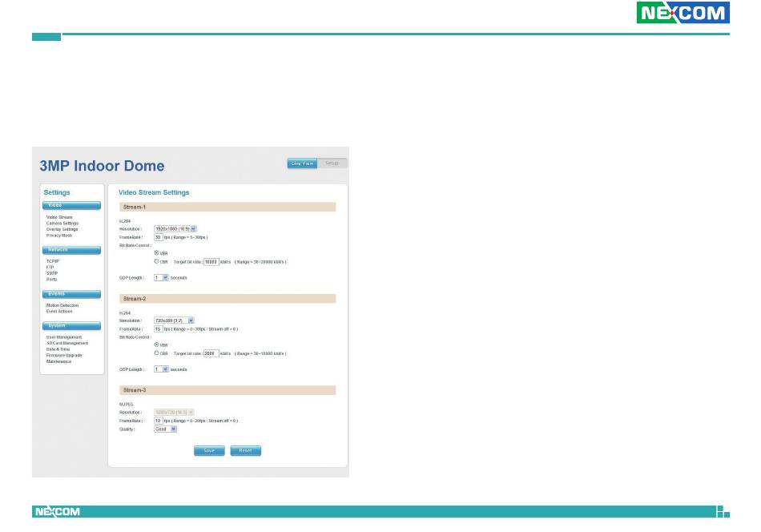
Task: Open Stream-2 Resolution dropdown
Action: coord(173,320)
